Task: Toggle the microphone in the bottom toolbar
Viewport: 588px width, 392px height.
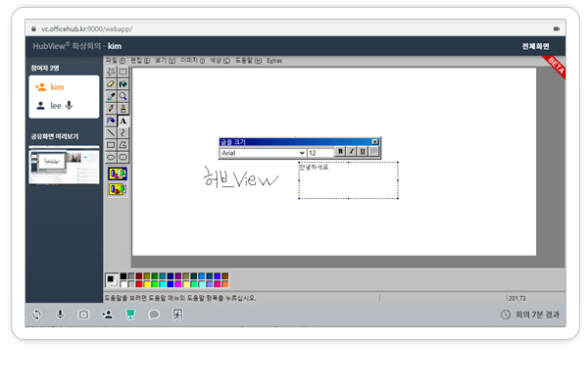Action: 60,315
